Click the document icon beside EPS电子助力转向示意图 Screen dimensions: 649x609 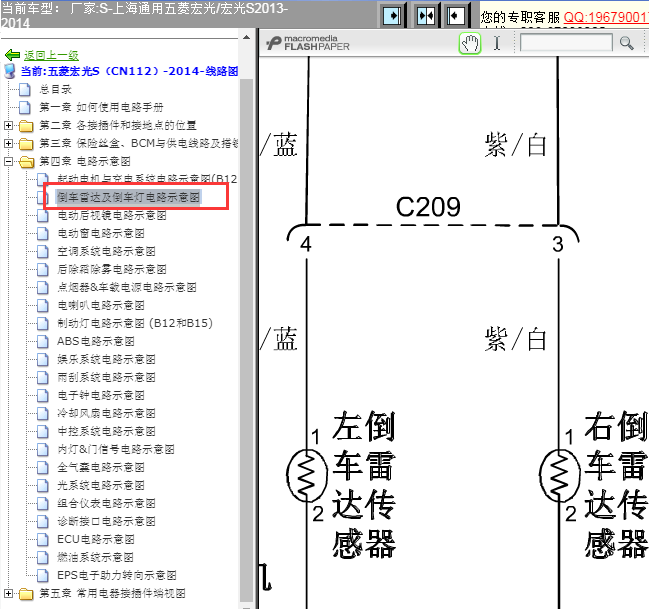tap(43, 575)
